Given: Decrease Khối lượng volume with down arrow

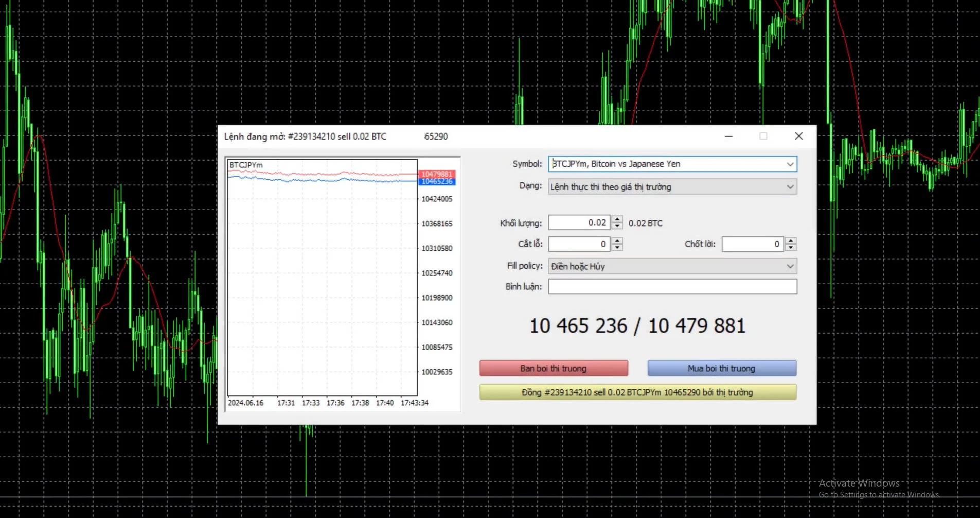Looking at the screenshot, I should click(617, 226).
